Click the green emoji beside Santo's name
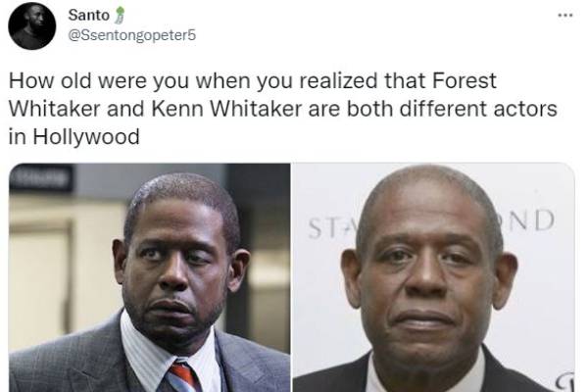The image size is (588, 392). click(119, 16)
